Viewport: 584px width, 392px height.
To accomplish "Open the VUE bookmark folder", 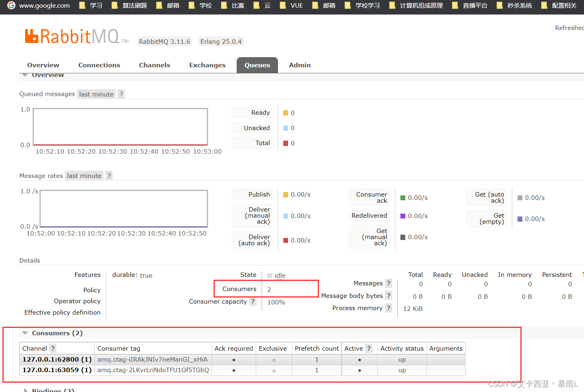I will point(291,5).
